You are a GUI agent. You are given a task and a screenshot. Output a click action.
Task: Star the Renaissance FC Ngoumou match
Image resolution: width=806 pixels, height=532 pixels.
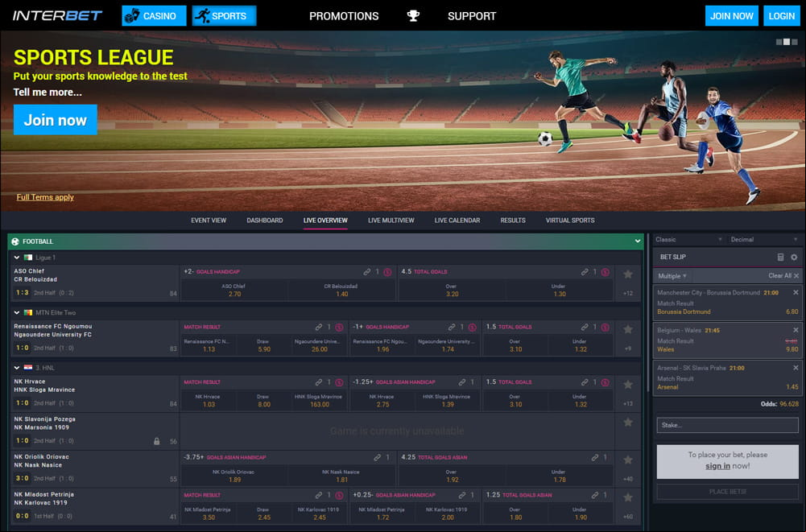coord(627,329)
